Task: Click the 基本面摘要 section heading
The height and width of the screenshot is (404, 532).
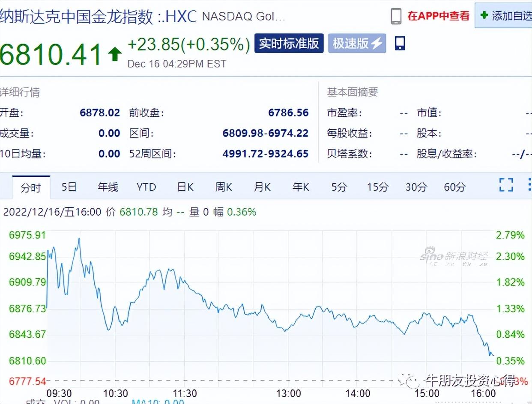Action: tap(353, 92)
